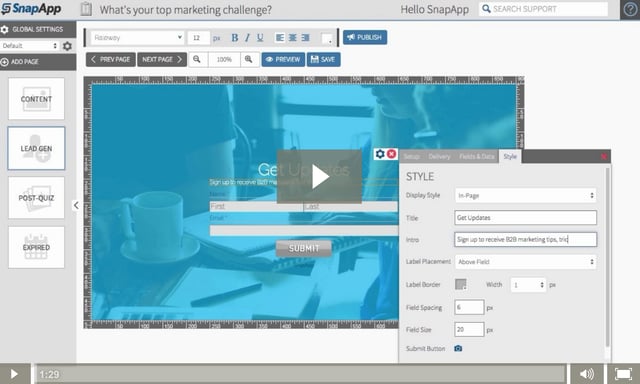
Task: Select the Expired page thumbnail
Action: (36, 248)
